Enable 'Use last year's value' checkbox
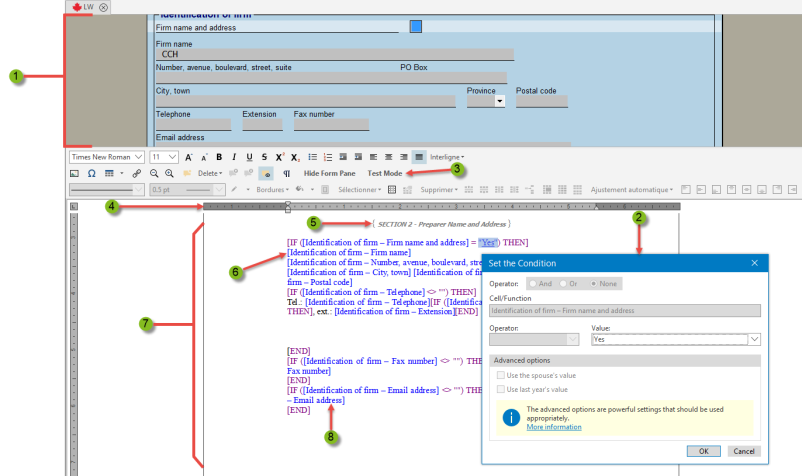This screenshot has width=802, height=476. 498,389
